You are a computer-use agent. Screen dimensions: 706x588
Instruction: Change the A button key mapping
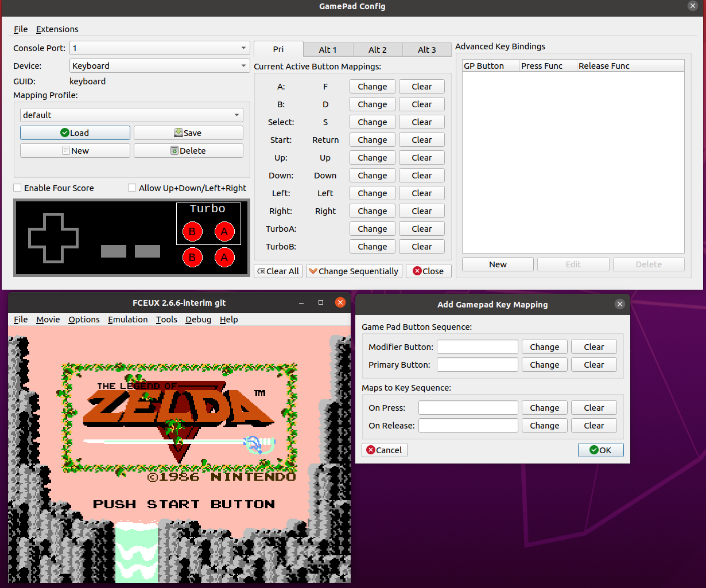[x=372, y=86]
